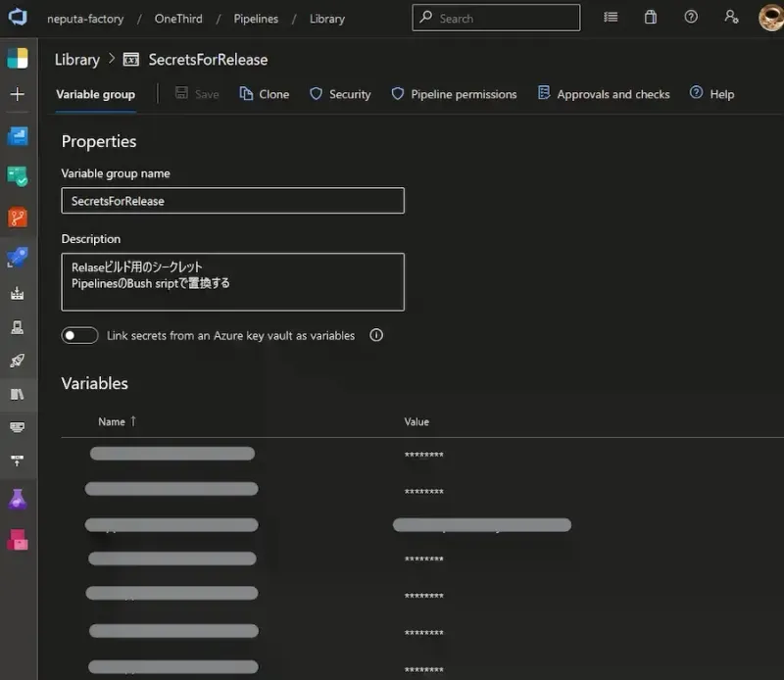Open Repos from the left sidebar

point(18,217)
